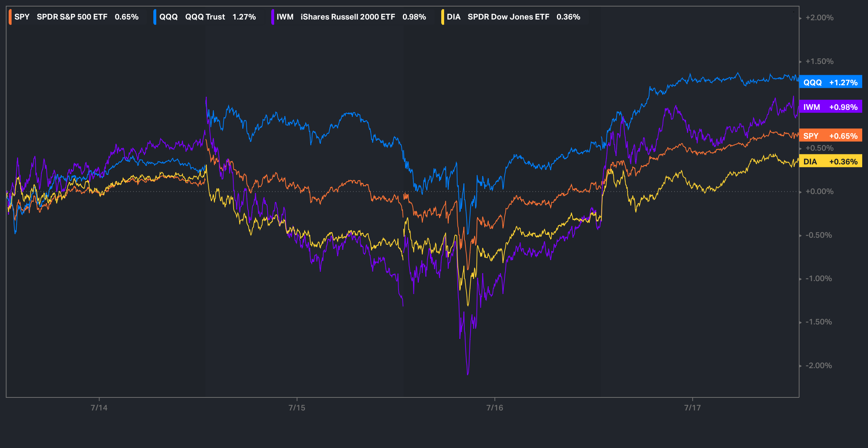Click the blue QQQ +1.27% axis tag
Screen dimensions: 868x448
[x=830, y=82]
